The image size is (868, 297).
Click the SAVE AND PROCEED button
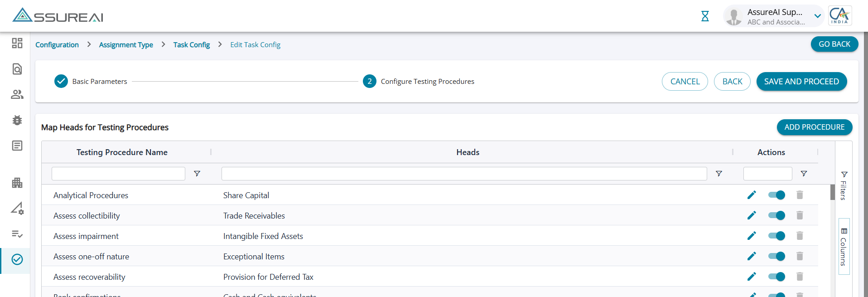point(801,82)
